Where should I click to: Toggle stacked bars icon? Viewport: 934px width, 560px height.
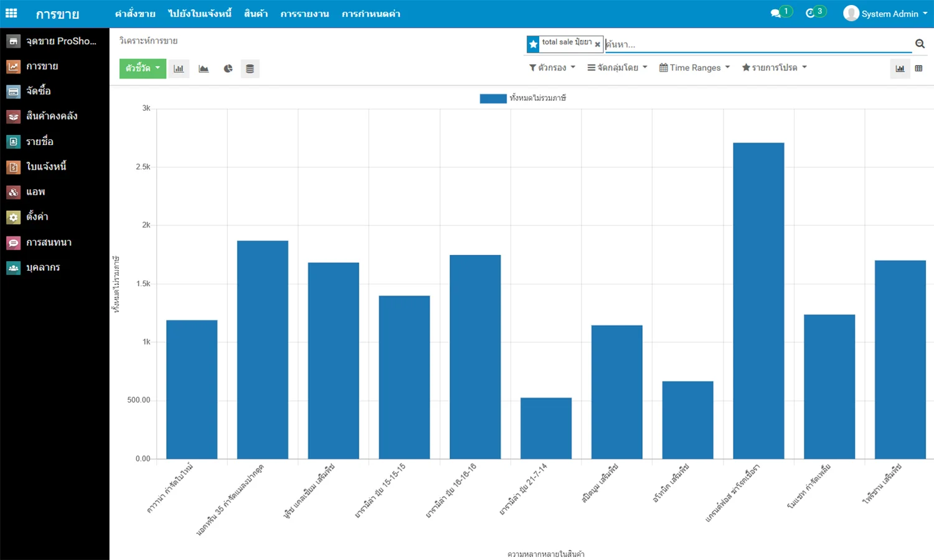pos(250,68)
